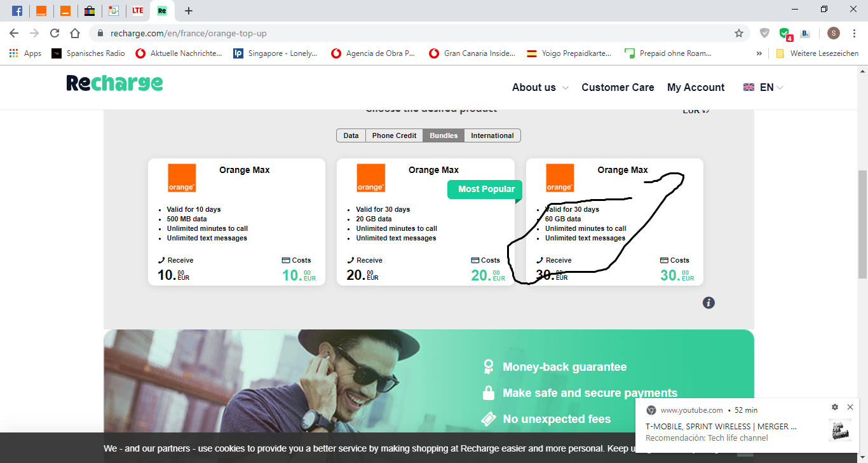The image size is (868, 463).
Task: Open Gran Canaria Inside bookmark
Action: [473, 53]
